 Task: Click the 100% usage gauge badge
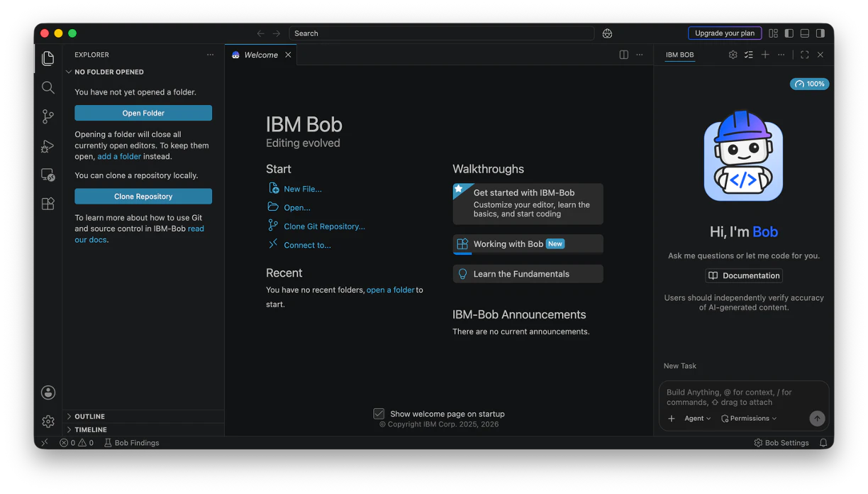tap(809, 84)
